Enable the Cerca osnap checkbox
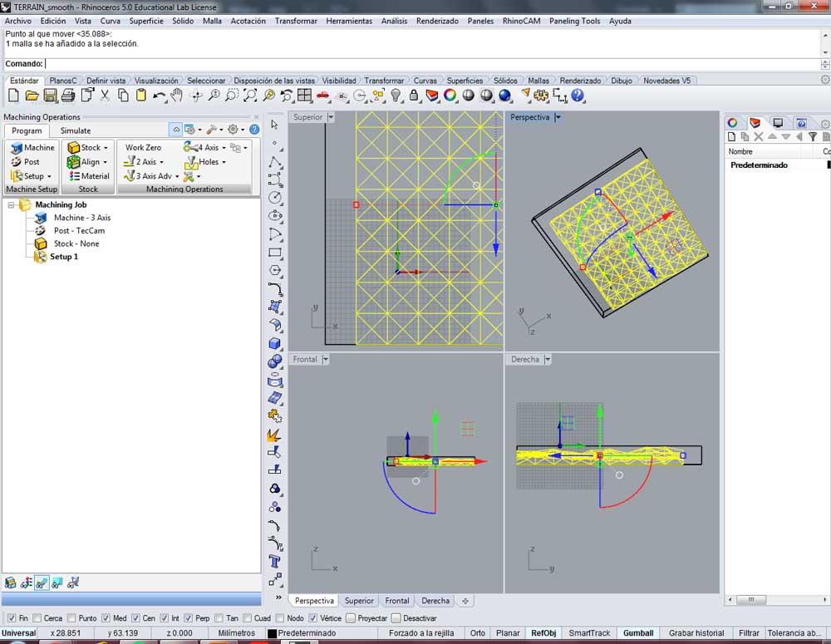Screen dimensions: 831x644 [37, 618]
